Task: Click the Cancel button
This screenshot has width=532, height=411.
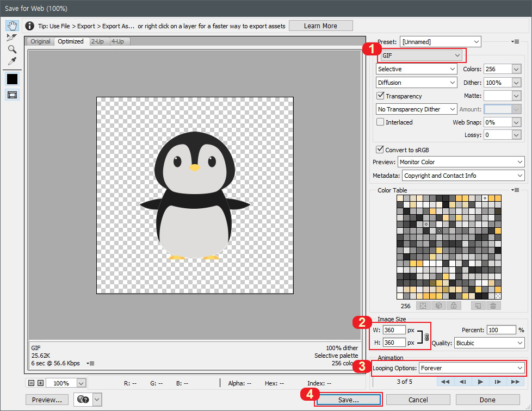Action: (x=418, y=400)
